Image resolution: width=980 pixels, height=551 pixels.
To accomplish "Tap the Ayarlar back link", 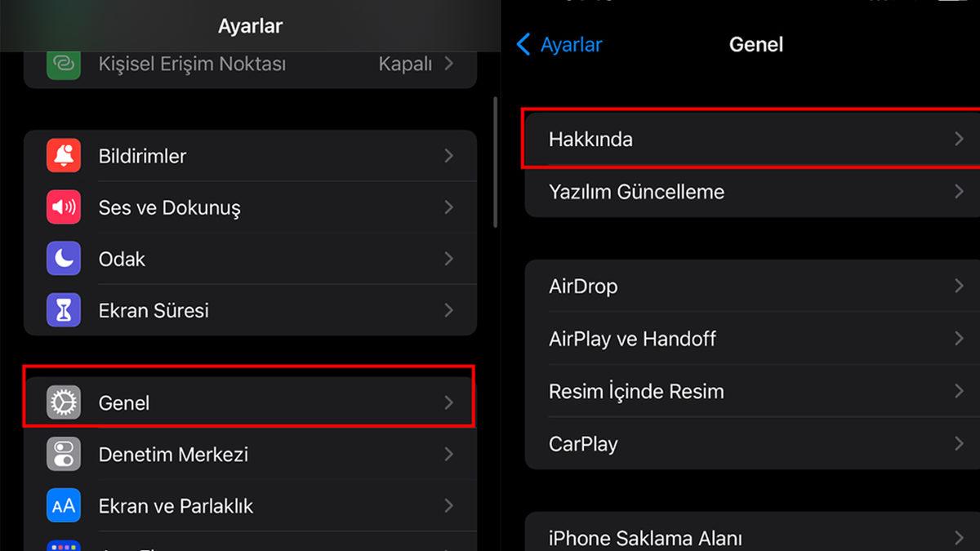I will point(559,45).
